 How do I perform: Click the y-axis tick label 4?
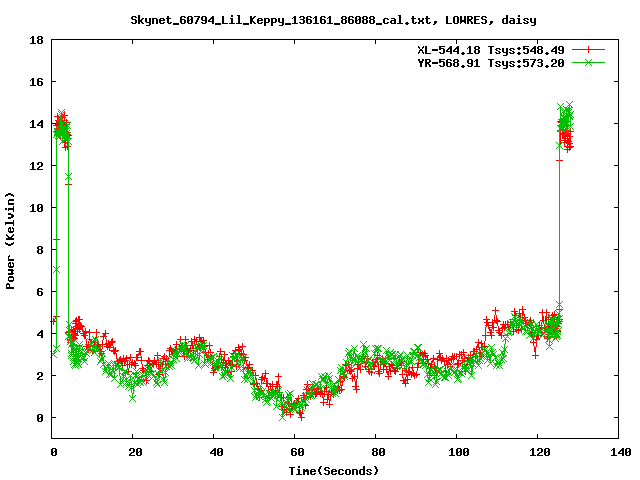tap(40, 334)
